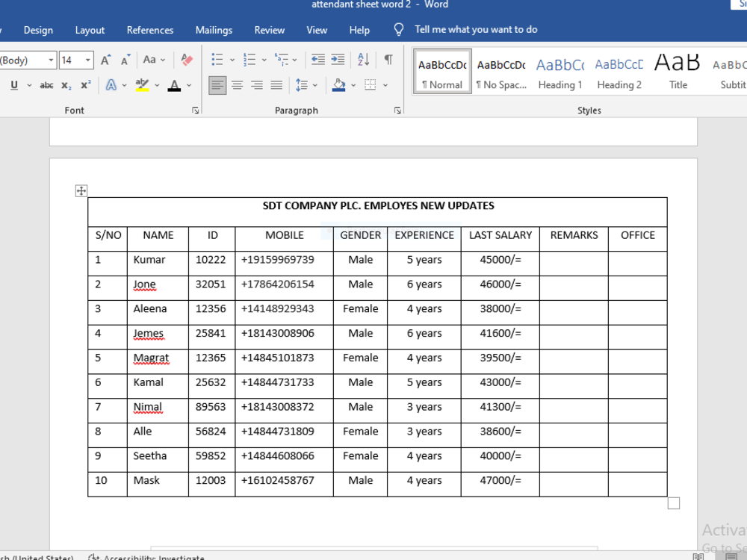Click the table title SDT COMPANY PLC
Viewport: 747px width, 560px height.
(312, 206)
